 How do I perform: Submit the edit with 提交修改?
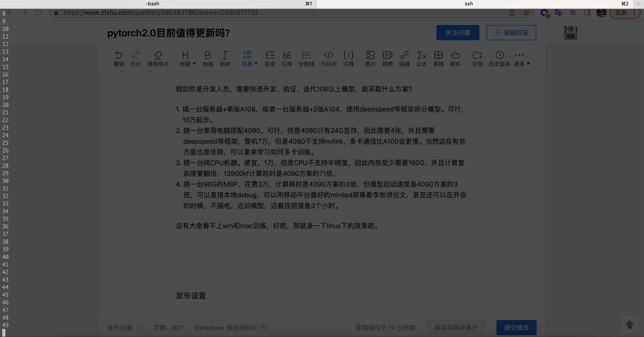tap(516, 328)
